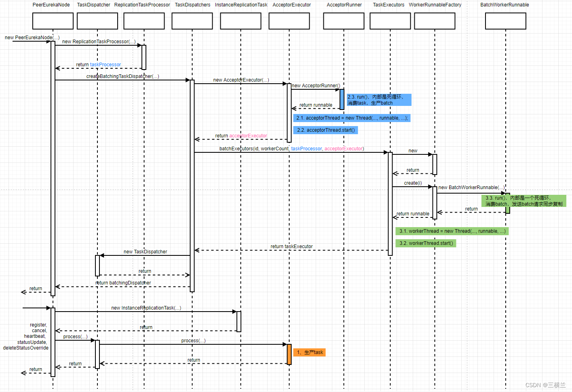Click the 'new InstanceReplicationTask(...)' message label

click(146, 308)
